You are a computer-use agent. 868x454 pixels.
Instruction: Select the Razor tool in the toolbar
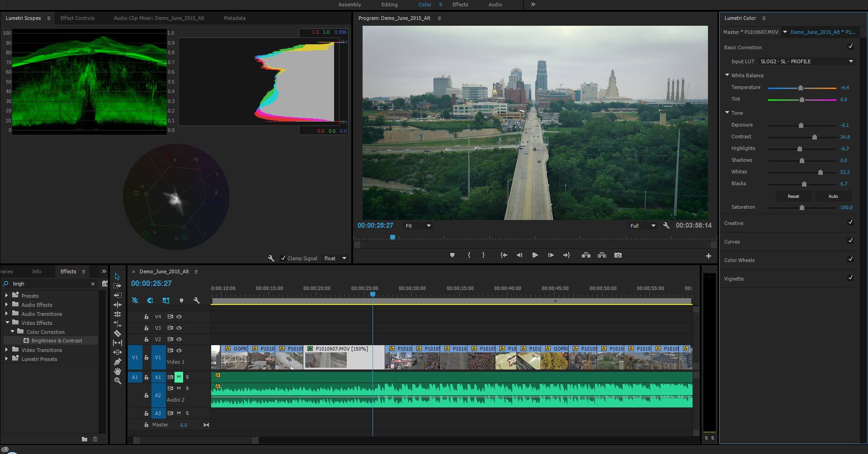(118, 333)
